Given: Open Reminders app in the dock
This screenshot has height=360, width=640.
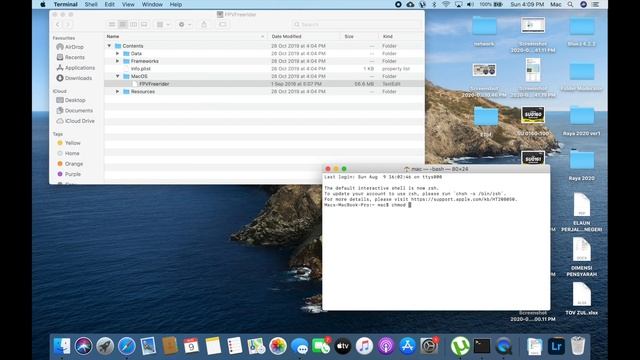Looking at the screenshot, I should (x=235, y=346).
